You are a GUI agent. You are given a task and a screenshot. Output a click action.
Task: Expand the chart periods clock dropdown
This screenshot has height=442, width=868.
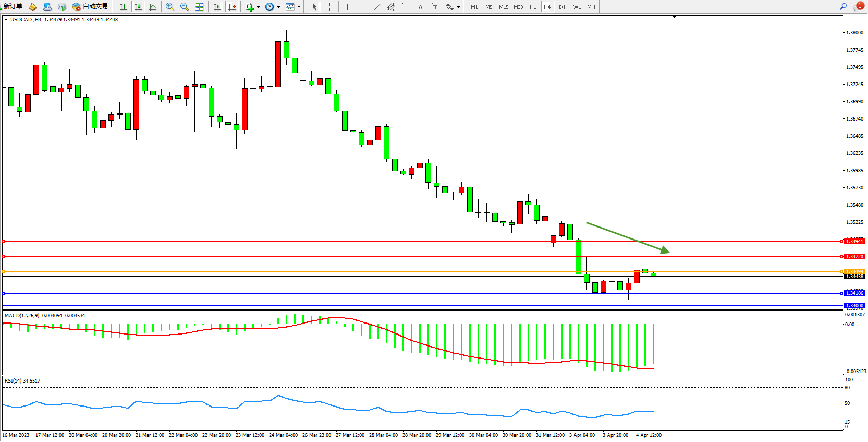click(278, 7)
